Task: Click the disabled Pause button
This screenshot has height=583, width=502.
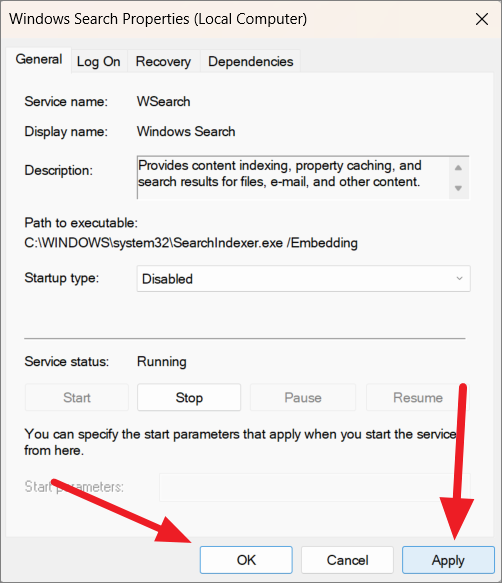Action: click(x=303, y=397)
